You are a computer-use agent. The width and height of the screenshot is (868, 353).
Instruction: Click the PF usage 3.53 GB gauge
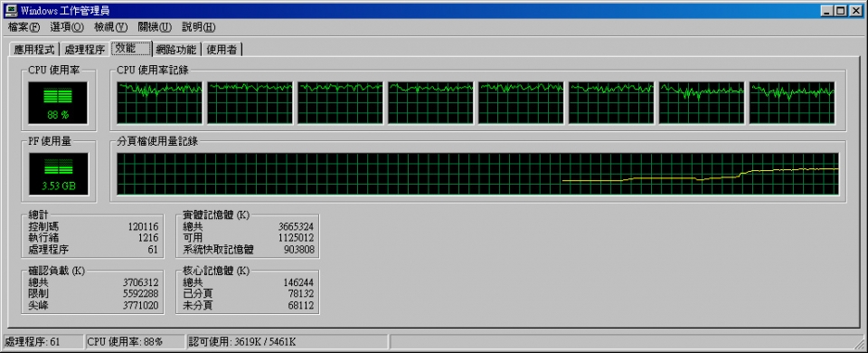58,174
